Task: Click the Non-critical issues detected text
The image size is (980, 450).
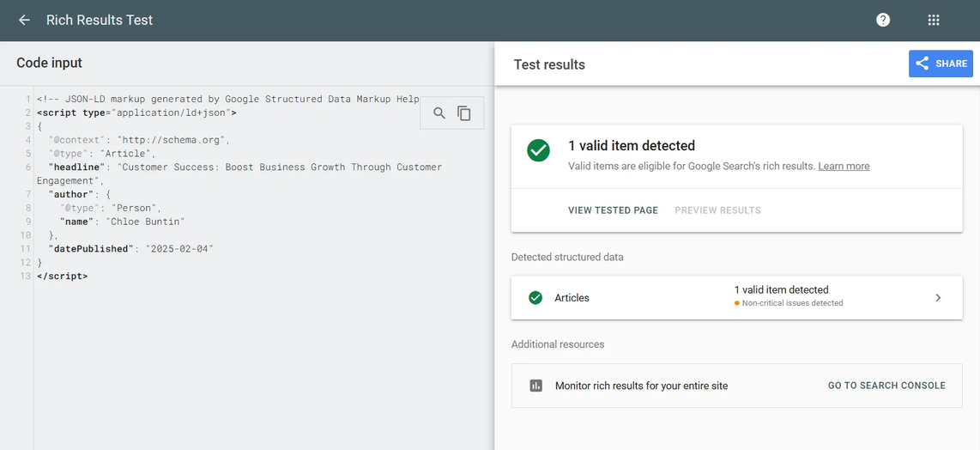Action: 793,303
